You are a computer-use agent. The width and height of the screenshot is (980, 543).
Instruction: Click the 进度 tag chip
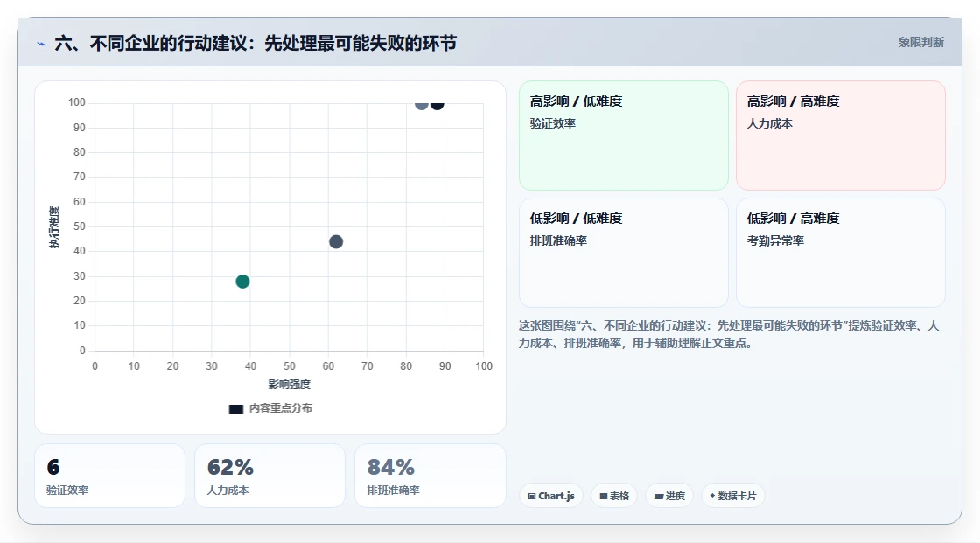tap(669, 496)
